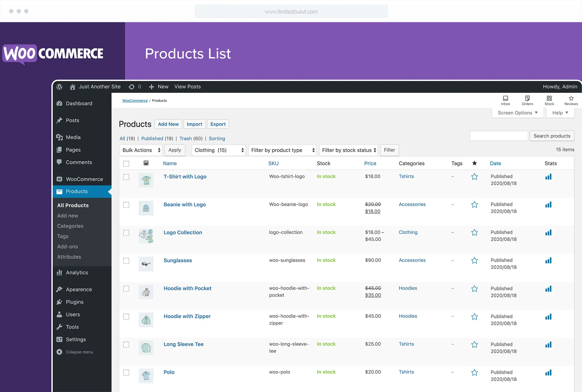Expand the Help panel
This screenshot has height=392, width=582.
(x=560, y=113)
